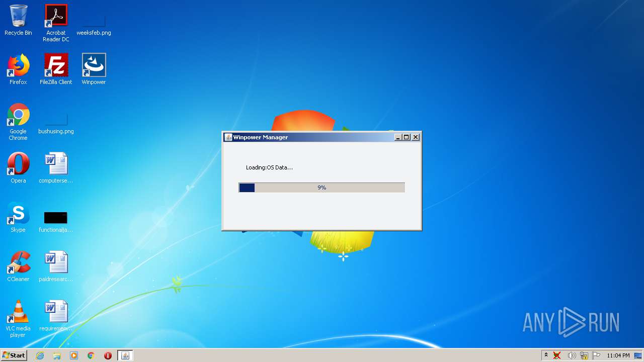Maximize the Winpower Manager window

point(407,137)
